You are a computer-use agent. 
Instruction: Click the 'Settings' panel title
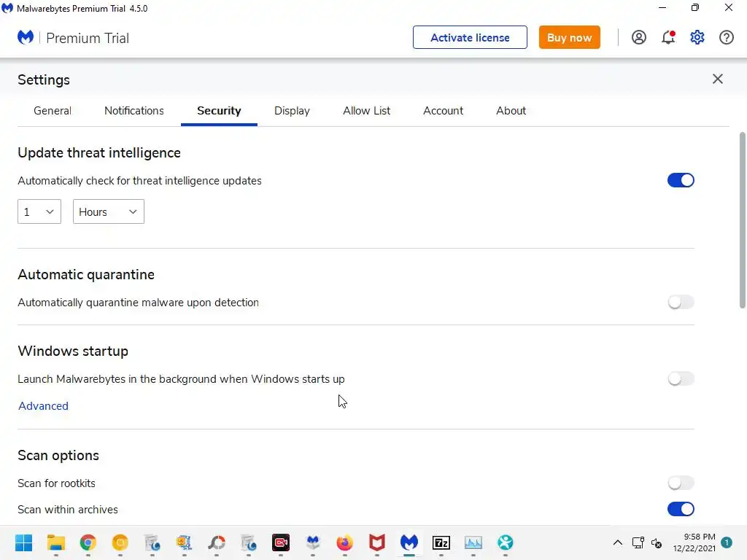click(x=43, y=79)
